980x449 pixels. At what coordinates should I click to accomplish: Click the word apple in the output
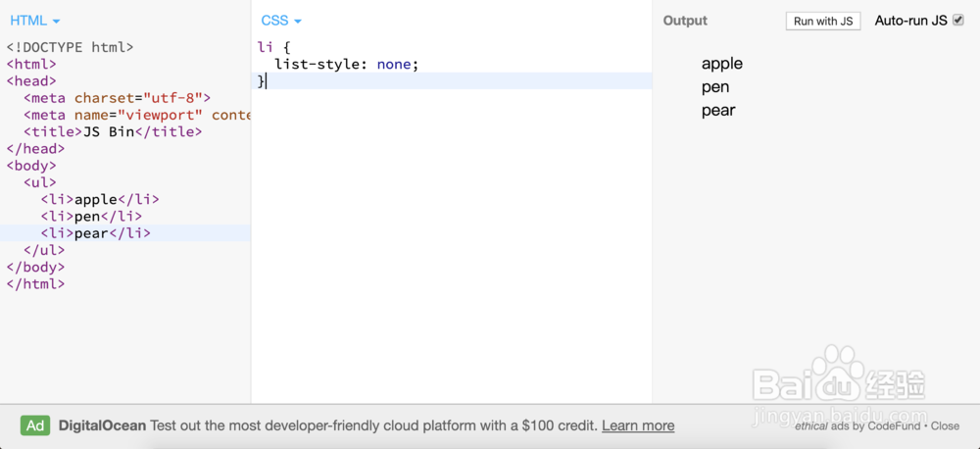pos(722,64)
